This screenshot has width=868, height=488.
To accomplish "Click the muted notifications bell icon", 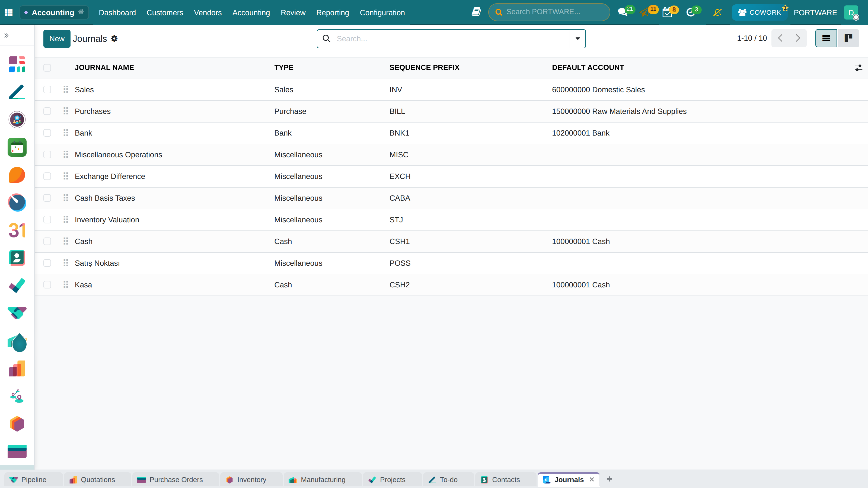I will [717, 12].
